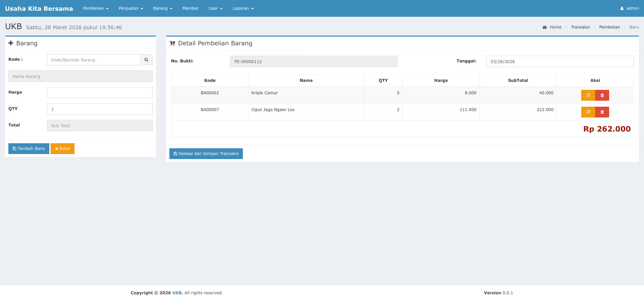Image resolution: width=644 pixels, height=301 pixels.
Task: Click the Usaha Kita Bersama brand
Action: [39, 8]
